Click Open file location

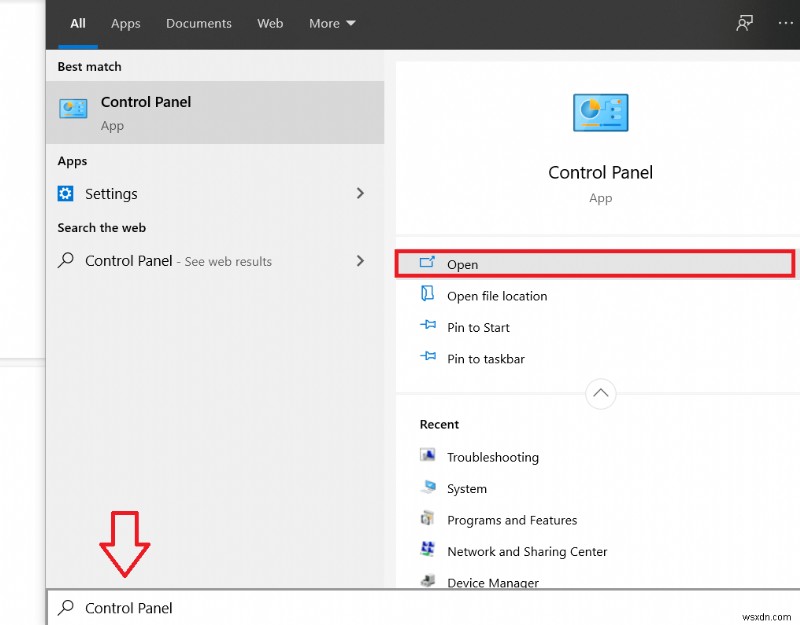coord(497,296)
